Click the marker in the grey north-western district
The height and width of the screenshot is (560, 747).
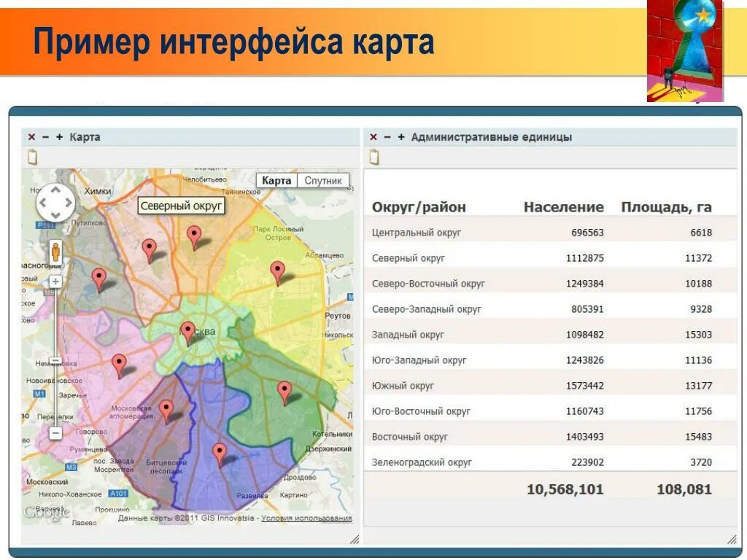[98, 280]
